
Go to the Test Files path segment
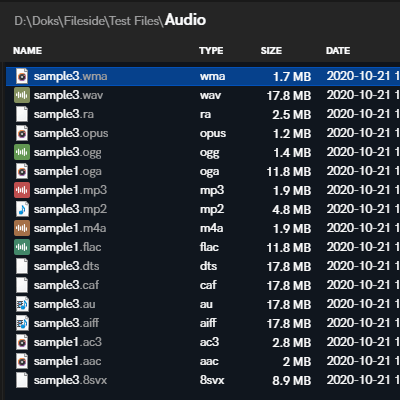tap(134, 21)
